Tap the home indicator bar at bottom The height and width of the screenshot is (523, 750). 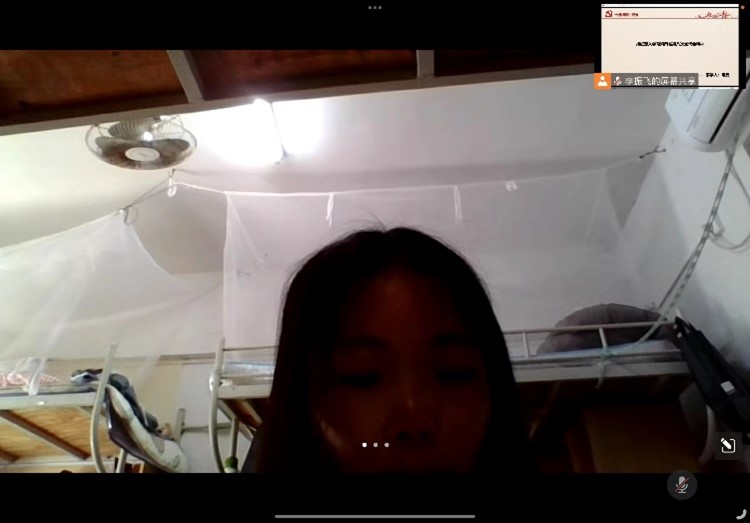coord(375,516)
